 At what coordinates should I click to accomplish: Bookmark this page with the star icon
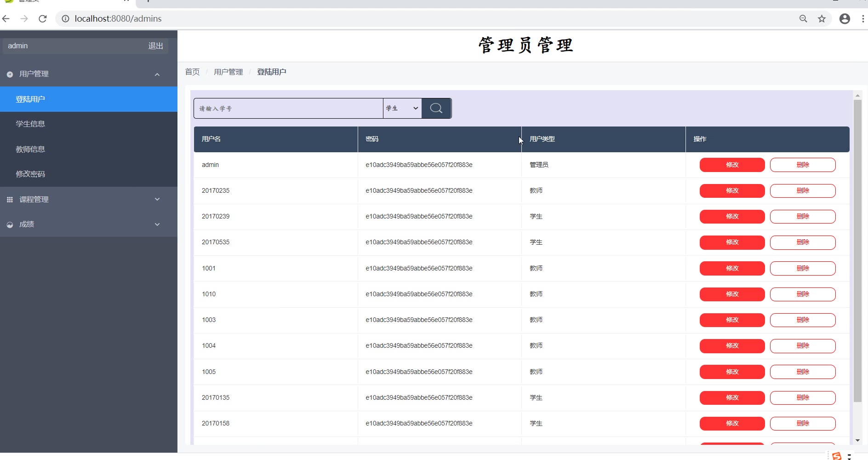(822, 19)
